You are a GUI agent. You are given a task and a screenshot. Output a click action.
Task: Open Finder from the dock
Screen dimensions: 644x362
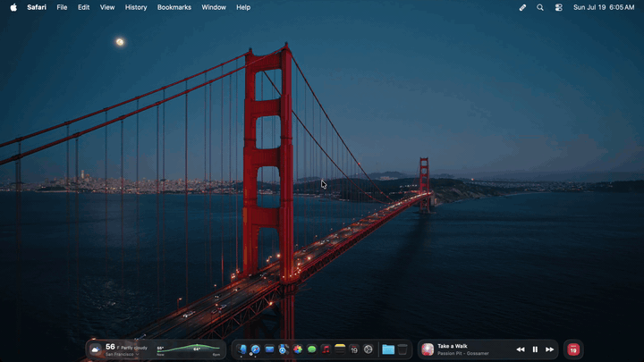241,349
